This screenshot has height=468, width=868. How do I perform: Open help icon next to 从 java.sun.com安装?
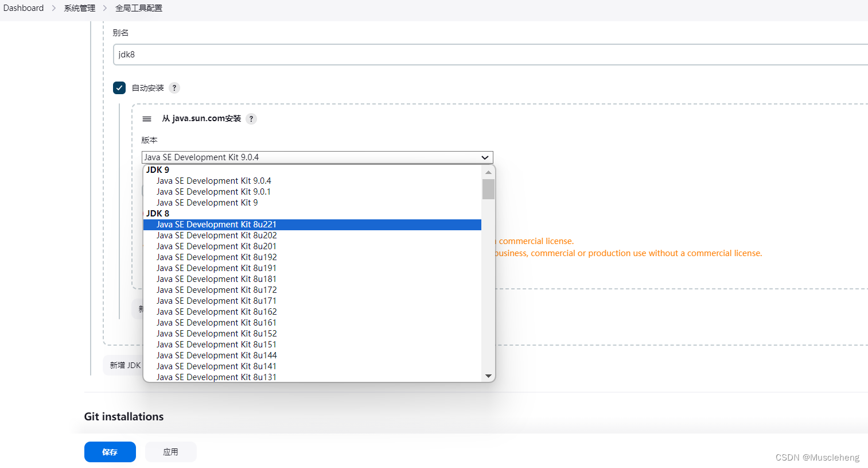coord(251,119)
